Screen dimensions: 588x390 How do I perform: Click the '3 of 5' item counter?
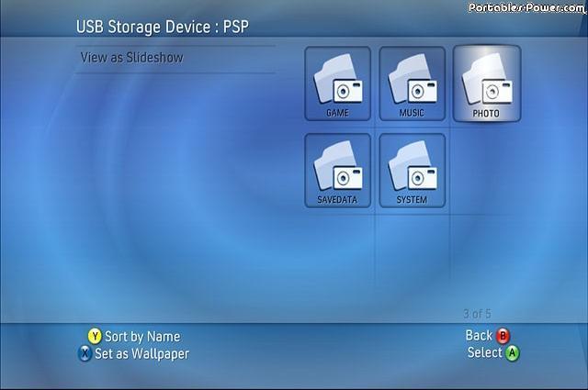pyautogui.click(x=477, y=314)
